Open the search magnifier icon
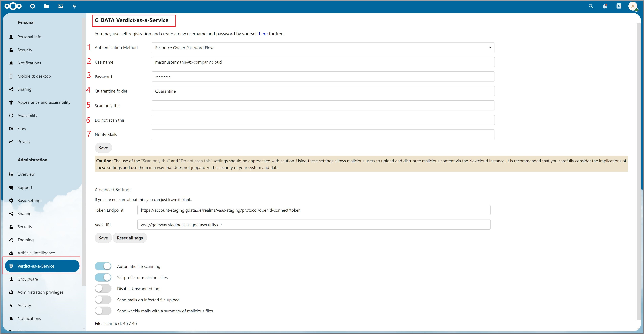The image size is (644, 334). tap(591, 6)
